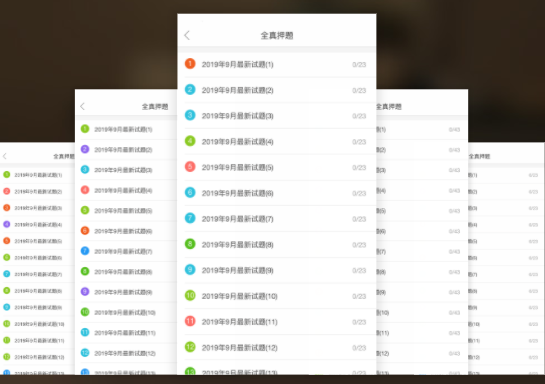Click 0/23 count of row (12) on center screen
Screen dimensions: 545x384
(359, 348)
